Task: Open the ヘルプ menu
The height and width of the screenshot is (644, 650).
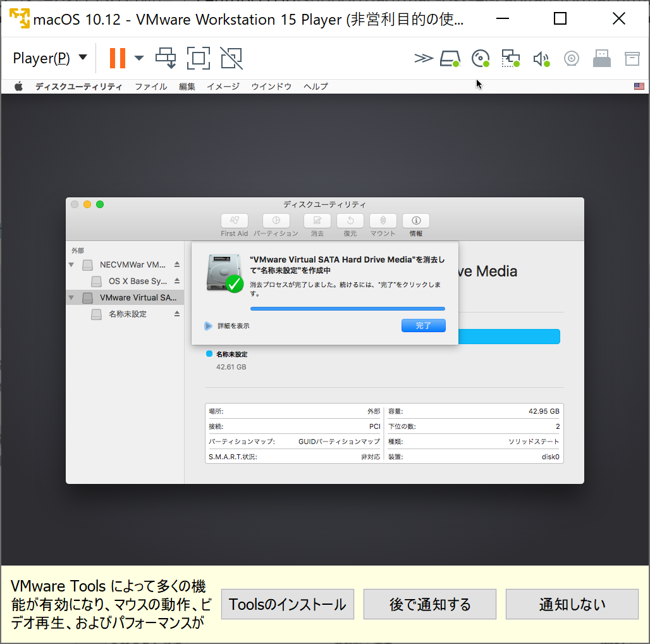Action: [316, 86]
